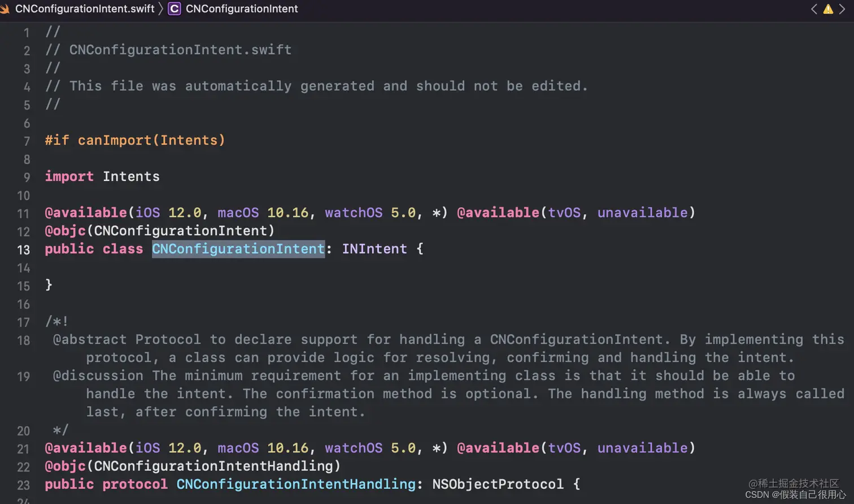Click 'public protocol' keywords on line 23
The width and height of the screenshot is (854, 504).
(x=106, y=484)
